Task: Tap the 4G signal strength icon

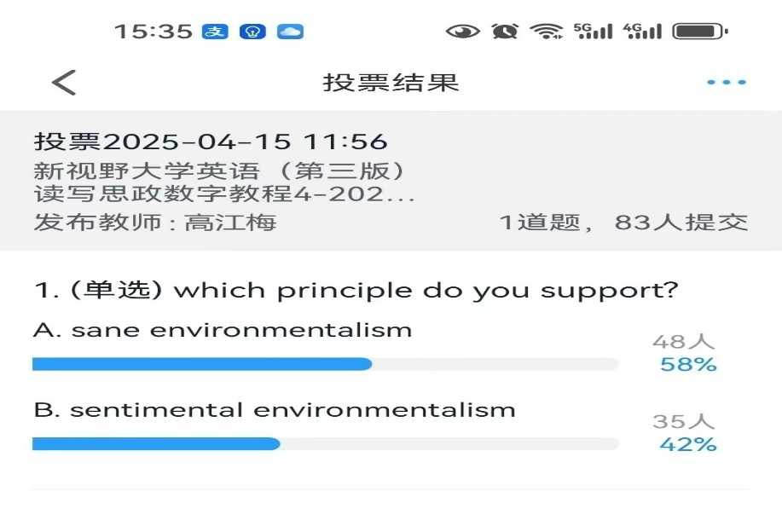Action: pyautogui.click(x=642, y=32)
